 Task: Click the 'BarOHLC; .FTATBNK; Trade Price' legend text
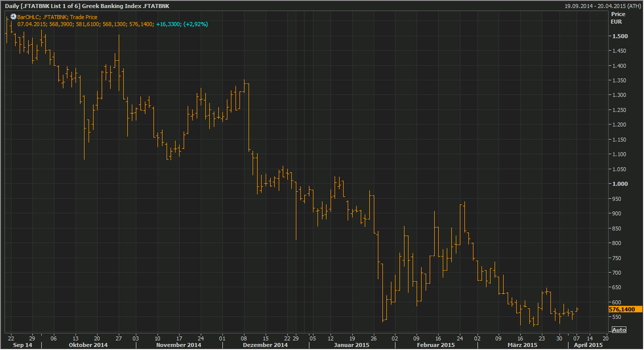click(x=57, y=17)
